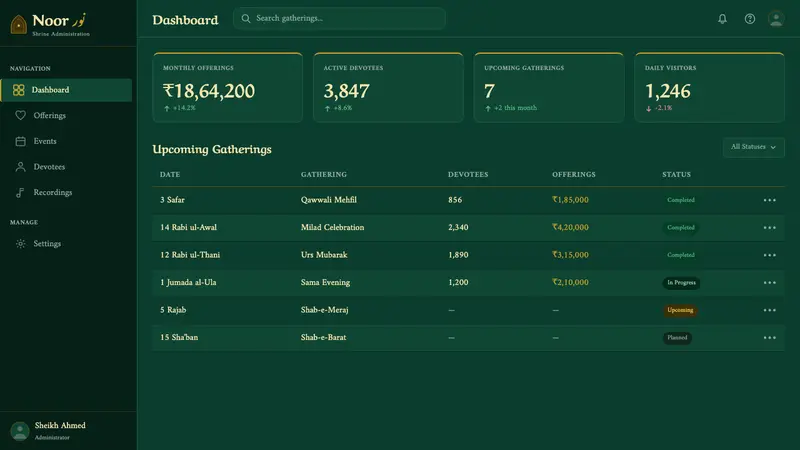Open actions menu for Sama Evening row
Screen dimensions: 800x450
point(769,283)
